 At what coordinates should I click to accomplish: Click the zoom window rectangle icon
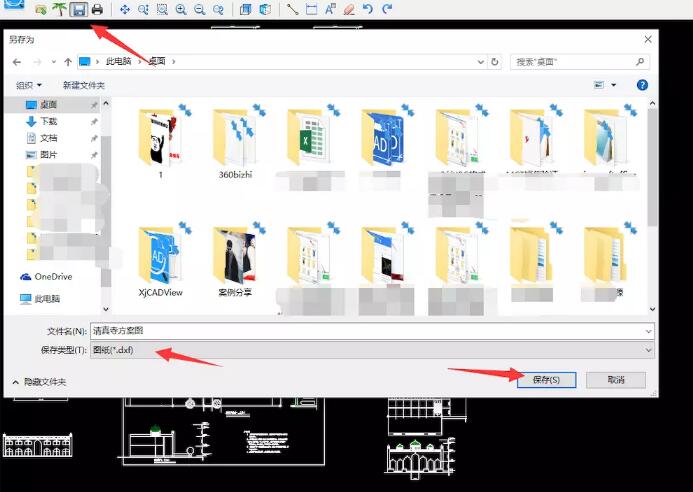pyautogui.click(x=162, y=9)
